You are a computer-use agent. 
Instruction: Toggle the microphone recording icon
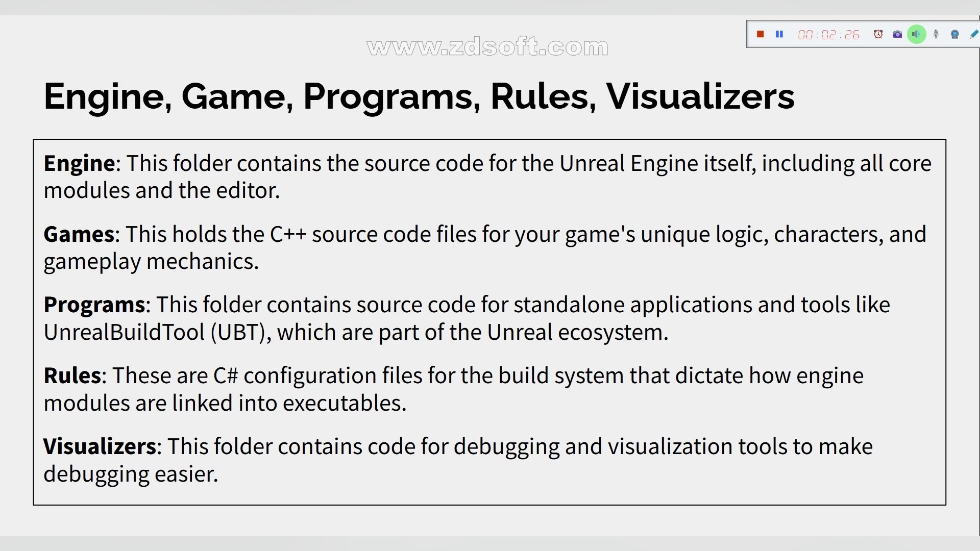936,34
